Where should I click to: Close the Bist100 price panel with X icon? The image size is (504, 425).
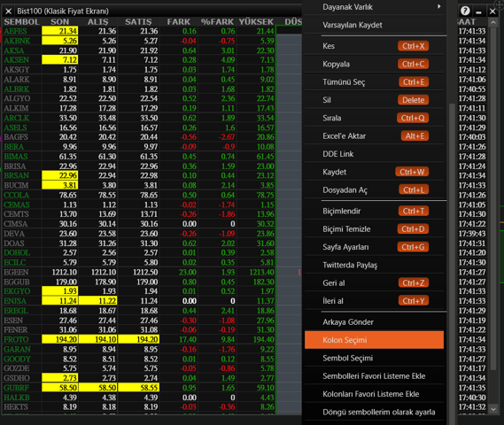tap(9, 12)
